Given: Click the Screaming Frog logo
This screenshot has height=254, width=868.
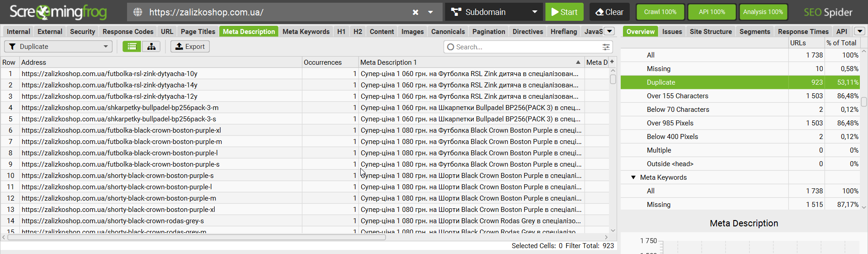Looking at the screenshot, I should 58,12.
